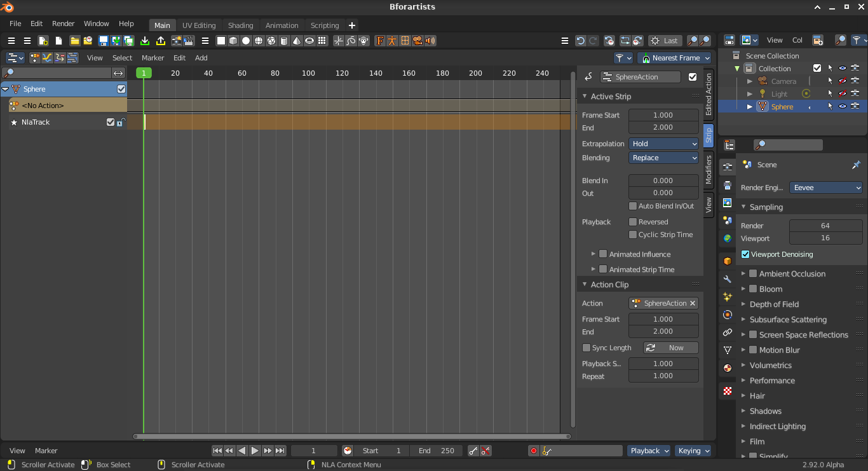Open the Marker menu in NLA header
Viewport: 868px width, 471px height.
tap(153, 58)
